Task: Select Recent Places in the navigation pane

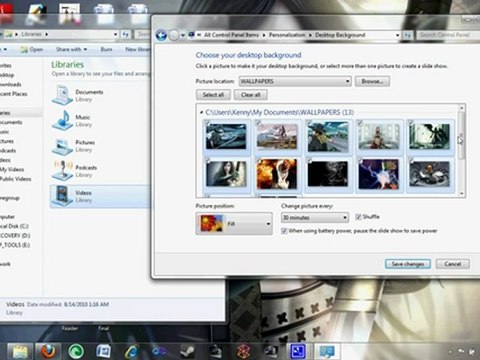Action: [13, 94]
